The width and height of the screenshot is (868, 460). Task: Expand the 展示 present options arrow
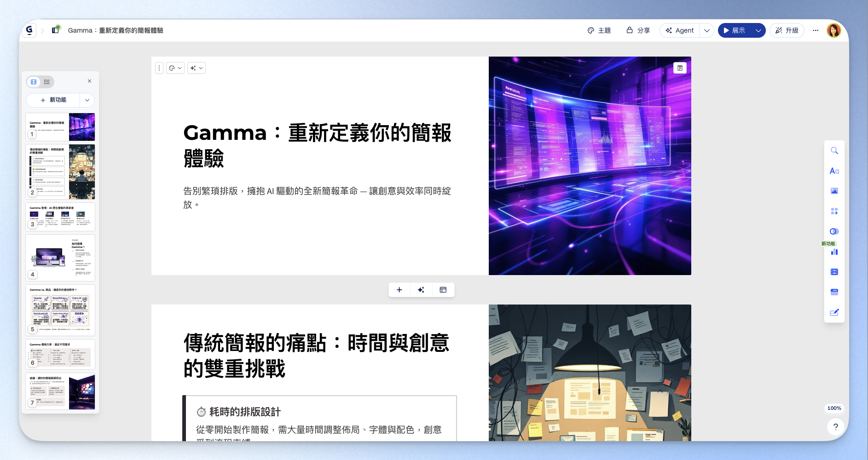pyautogui.click(x=758, y=31)
